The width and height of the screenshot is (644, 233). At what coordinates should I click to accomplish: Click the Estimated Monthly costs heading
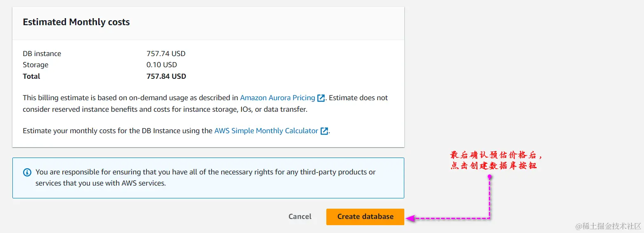76,22
